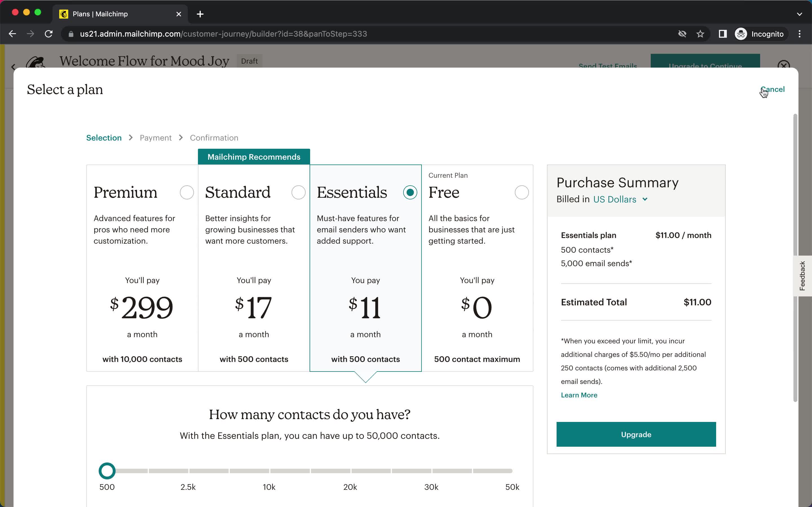The width and height of the screenshot is (812, 507).
Task: Click the bookmark star icon in address bar
Action: click(701, 34)
